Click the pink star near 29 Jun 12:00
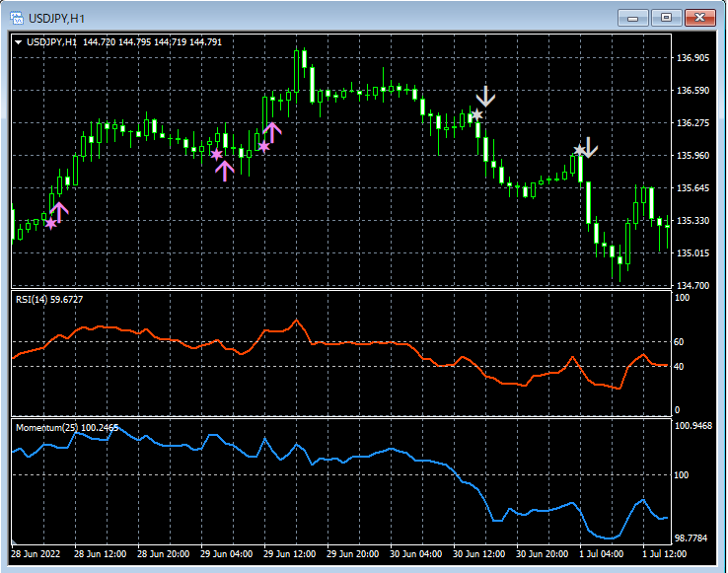728x573 pixels. click(263, 147)
